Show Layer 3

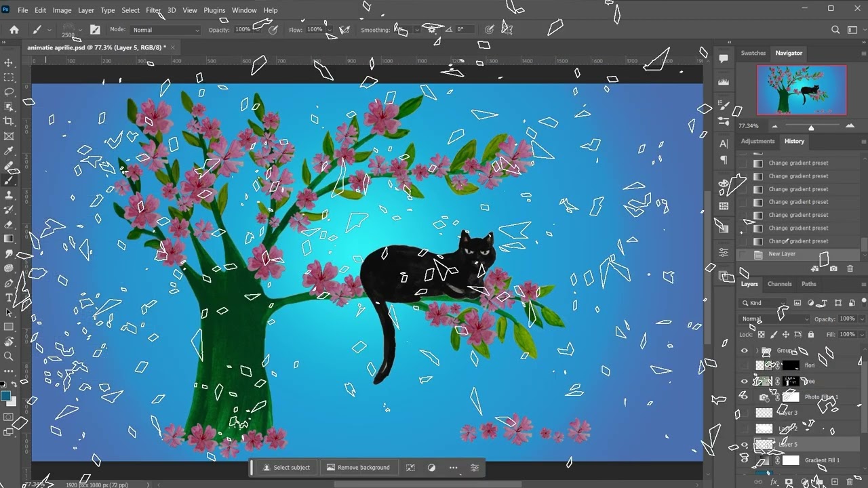pyautogui.click(x=745, y=412)
